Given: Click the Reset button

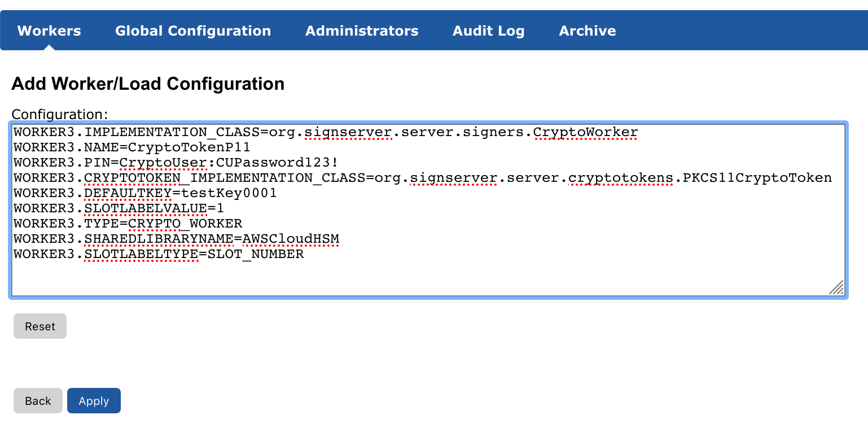Looking at the screenshot, I should tap(40, 326).
